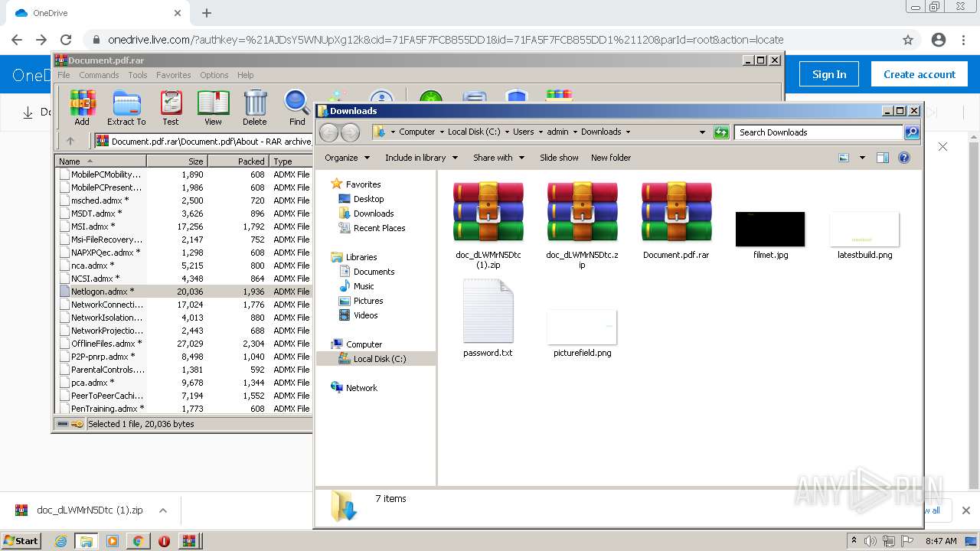
Task: Click refresh icon next to Downloads address bar
Action: [721, 132]
